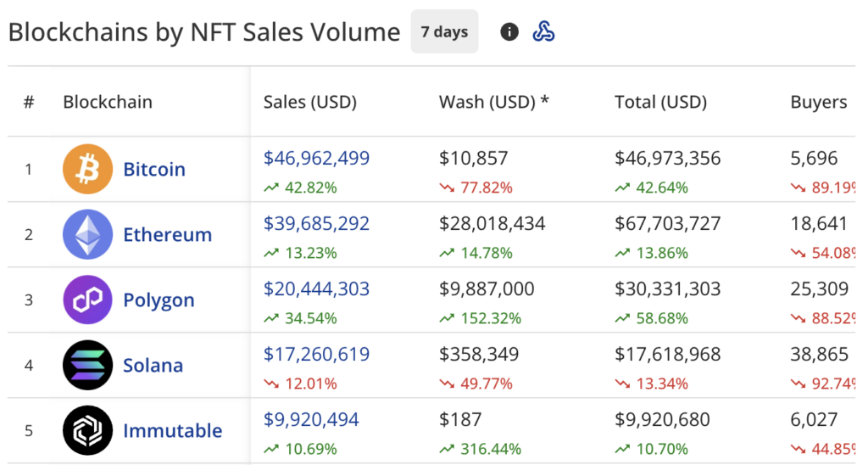868x465 pixels.
Task: Open Solana sales value $17,260,619
Action: click(x=316, y=354)
